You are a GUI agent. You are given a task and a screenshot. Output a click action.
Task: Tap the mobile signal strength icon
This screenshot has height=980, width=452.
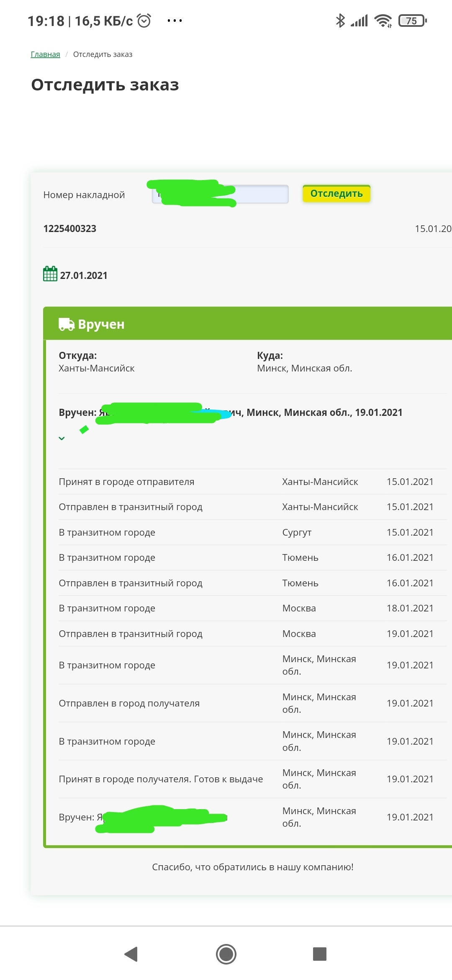click(x=360, y=21)
